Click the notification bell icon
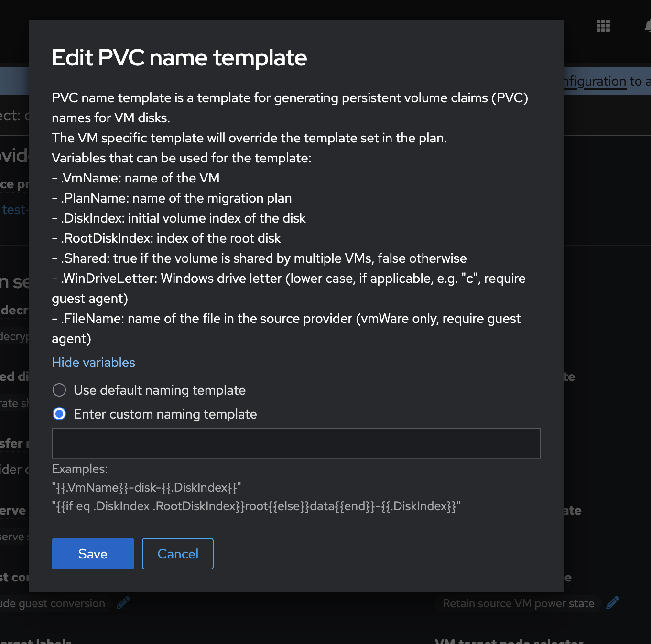This screenshot has height=644, width=651. tap(648, 26)
